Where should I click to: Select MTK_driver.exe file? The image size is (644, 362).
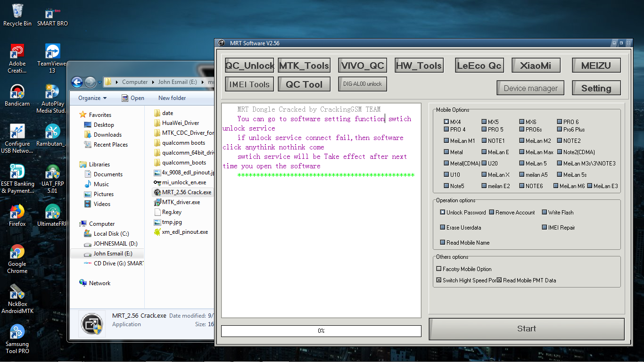(x=177, y=202)
